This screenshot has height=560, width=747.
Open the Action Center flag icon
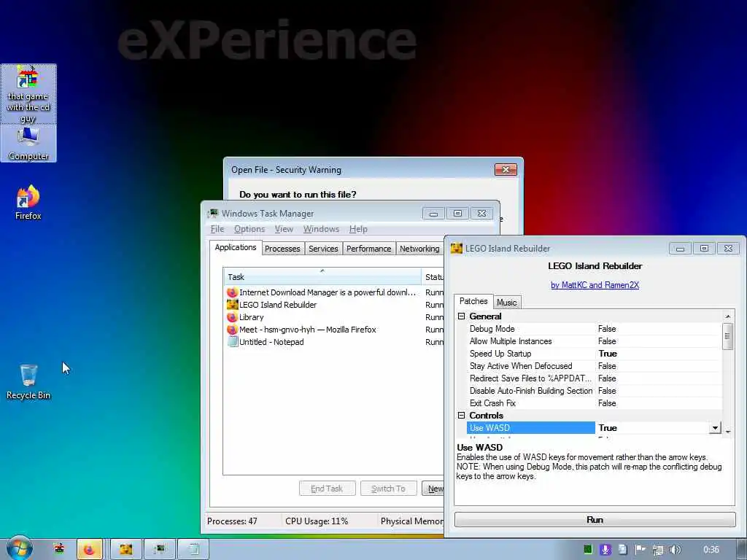[x=640, y=550]
